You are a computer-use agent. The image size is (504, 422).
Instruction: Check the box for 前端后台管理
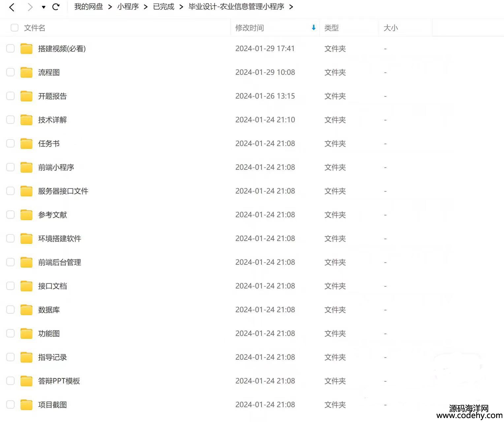click(x=11, y=262)
